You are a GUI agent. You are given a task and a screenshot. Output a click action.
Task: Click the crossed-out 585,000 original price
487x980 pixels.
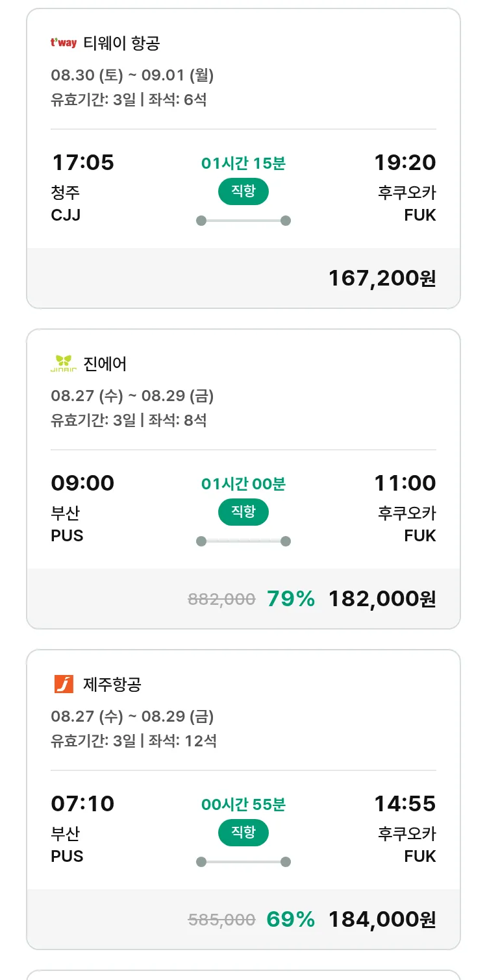[221, 920]
